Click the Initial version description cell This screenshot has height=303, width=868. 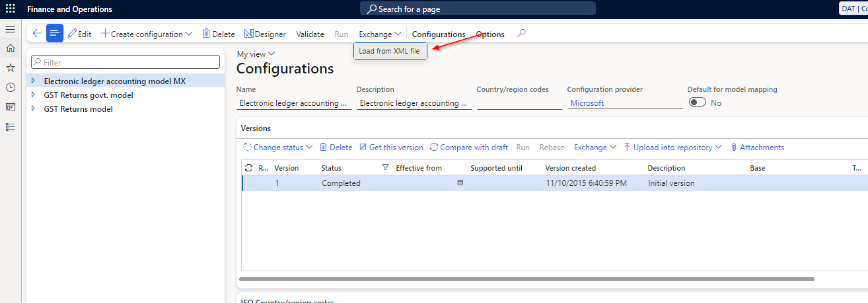pos(671,183)
